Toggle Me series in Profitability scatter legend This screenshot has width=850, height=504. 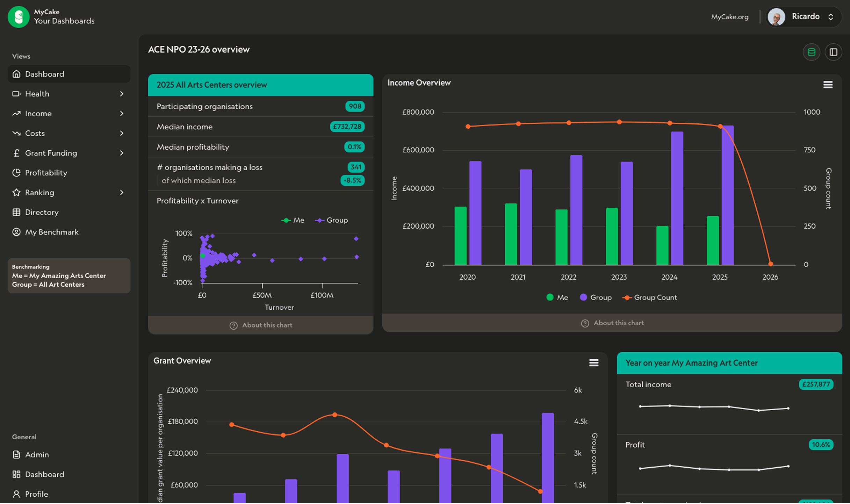coord(293,220)
